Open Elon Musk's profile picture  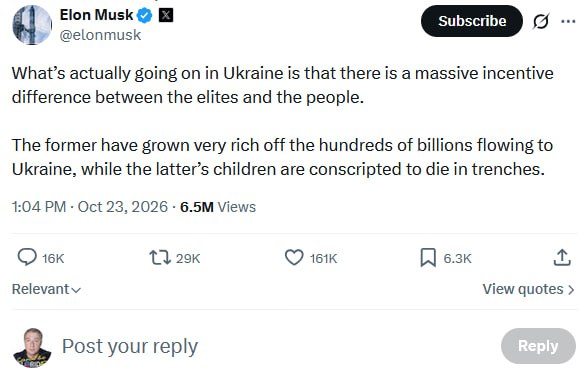(32, 25)
